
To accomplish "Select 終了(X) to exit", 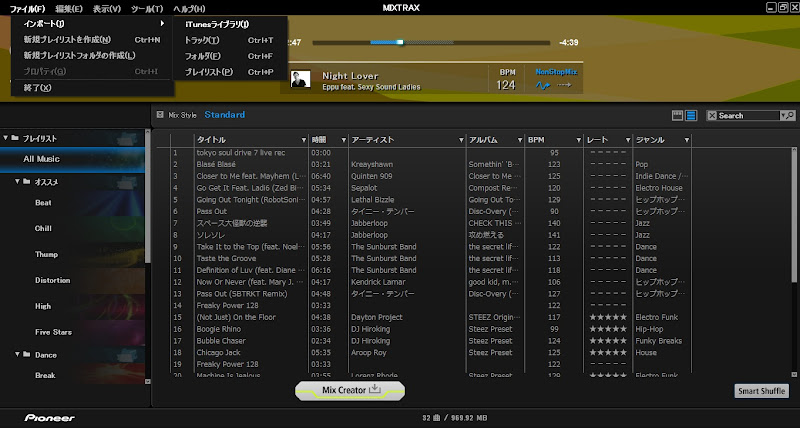I will [92, 88].
